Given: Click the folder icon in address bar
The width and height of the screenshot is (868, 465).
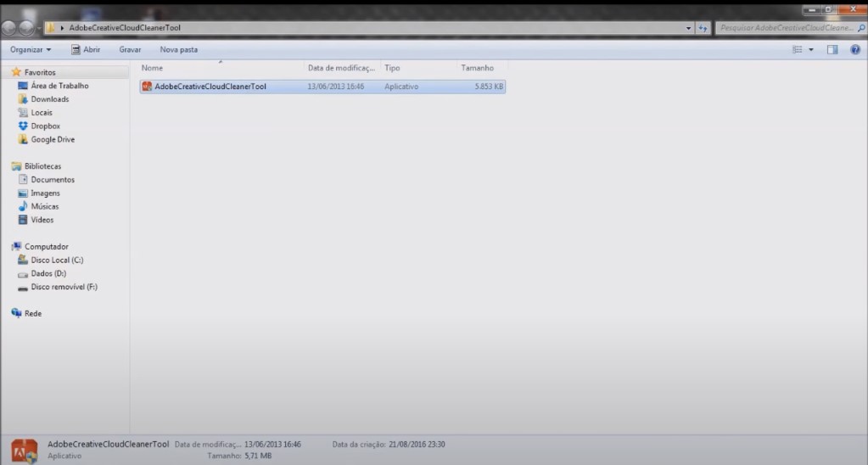Looking at the screenshot, I should [50, 28].
